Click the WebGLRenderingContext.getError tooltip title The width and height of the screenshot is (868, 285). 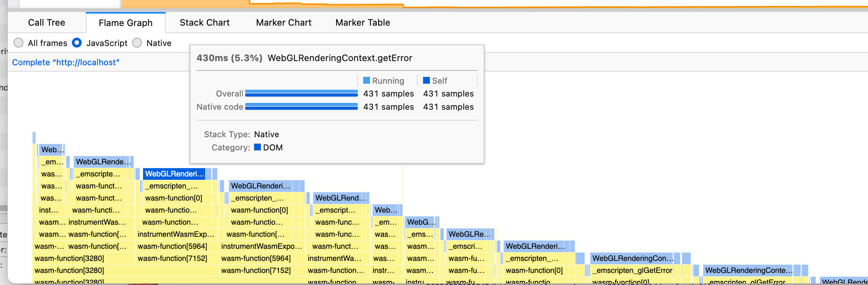(340, 58)
